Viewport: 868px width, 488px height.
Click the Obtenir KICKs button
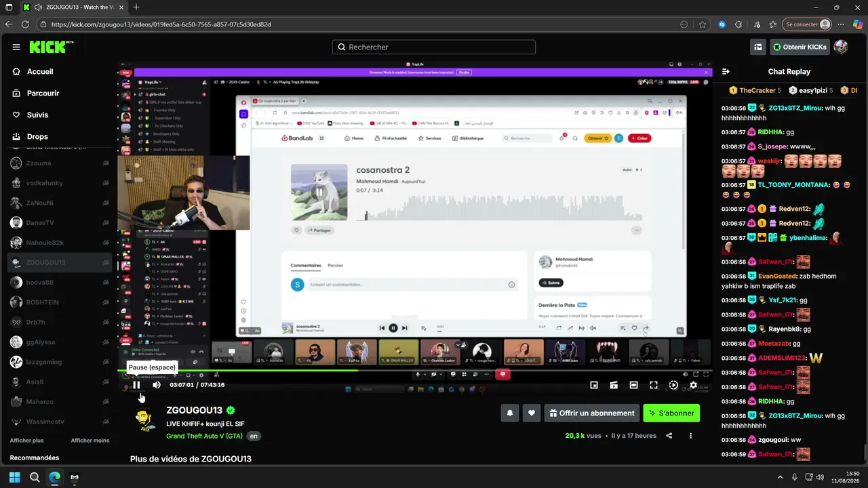pos(800,47)
